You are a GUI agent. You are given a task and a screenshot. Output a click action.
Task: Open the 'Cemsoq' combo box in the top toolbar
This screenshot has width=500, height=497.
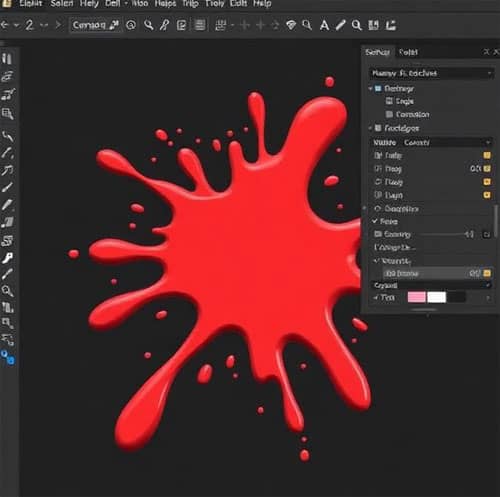point(95,25)
